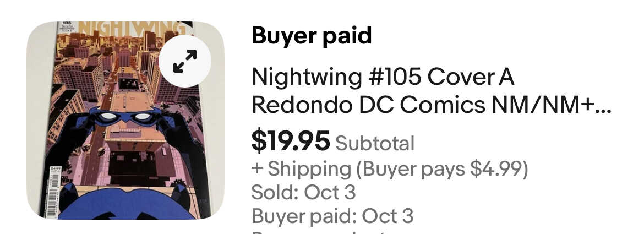Click the blue masked eyes on the cover

coord(127,117)
